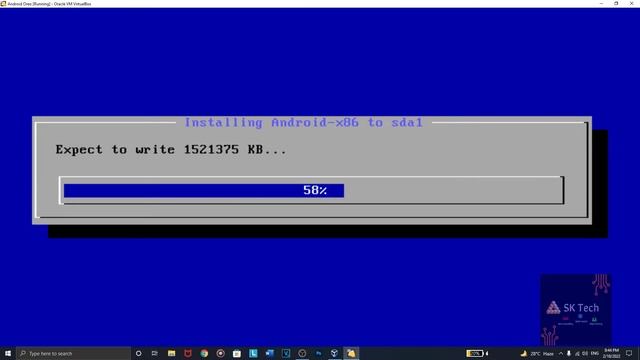Click 'Installing Android-x86 to sda1' title
Screen dimensions: 640x360
click(x=304, y=122)
